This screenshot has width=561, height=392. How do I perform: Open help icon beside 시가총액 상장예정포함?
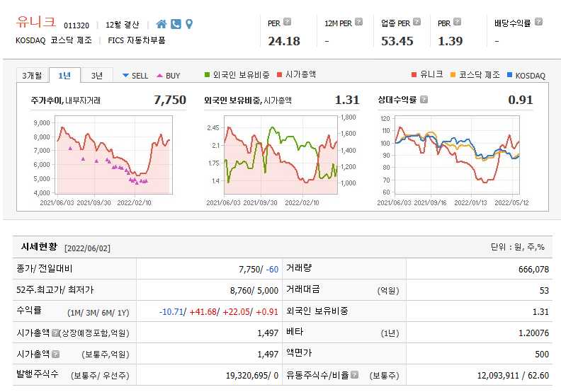(55, 333)
